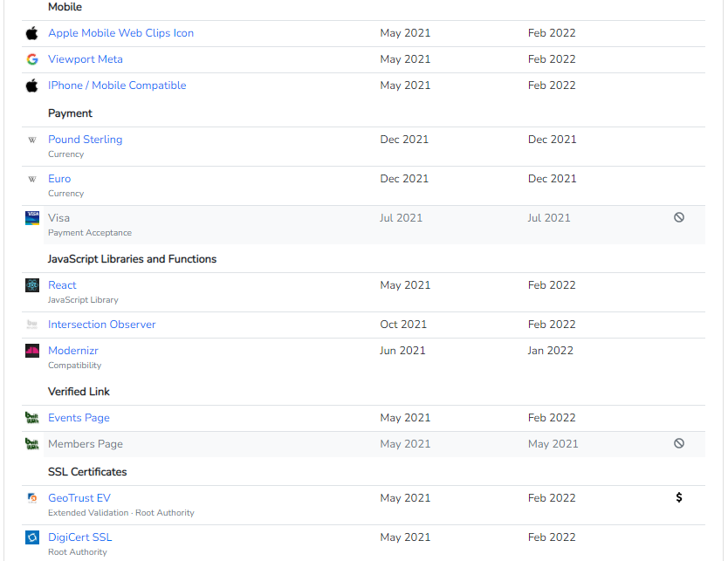This screenshot has height=561, width=728.
Task: Open the DigiCert SSL link
Action: pyautogui.click(x=79, y=537)
